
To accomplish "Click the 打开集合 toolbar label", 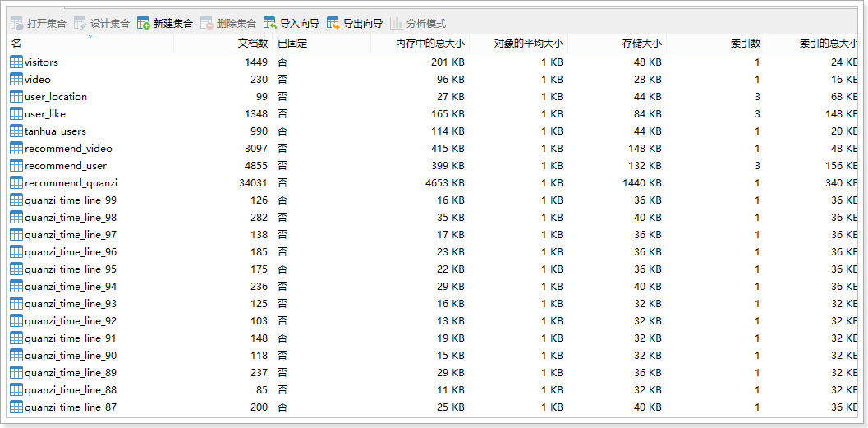I will pos(47,23).
